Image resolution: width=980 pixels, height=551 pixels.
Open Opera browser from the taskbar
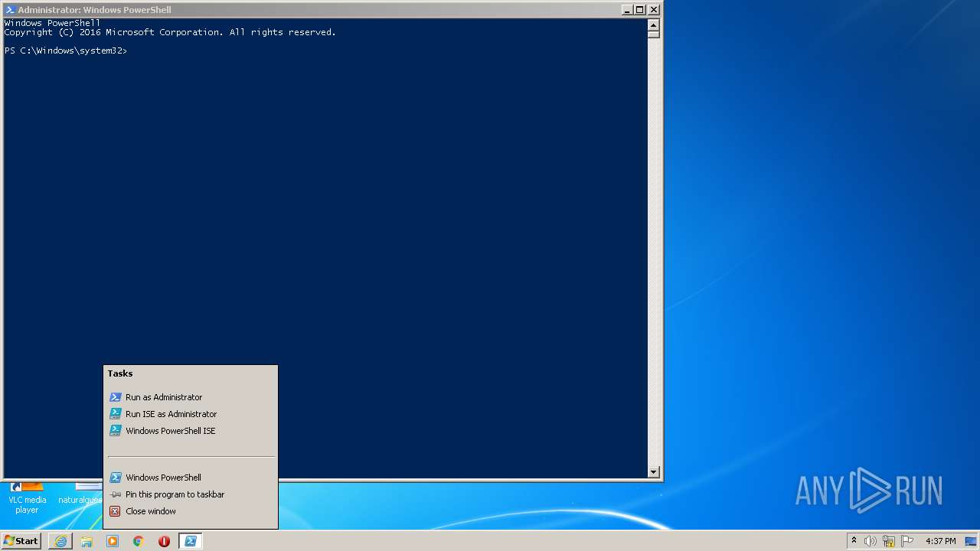pyautogui.click(x=164, y=541)
